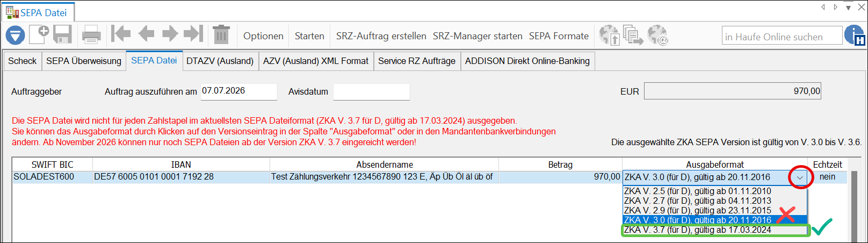Screen dimensions: 868x243
Task: Click the Print icon
Action: [91, 35]
